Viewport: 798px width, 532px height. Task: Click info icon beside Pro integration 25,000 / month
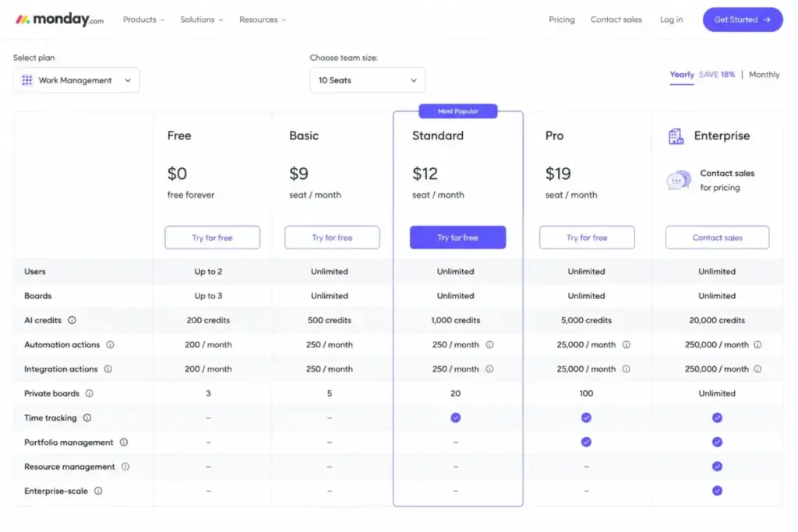pyautogui.click(x=626, y=368)
